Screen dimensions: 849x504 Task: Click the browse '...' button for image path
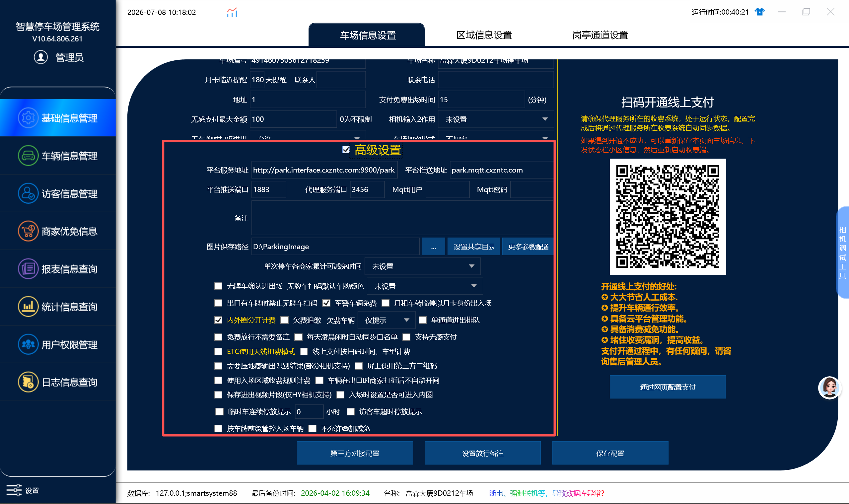click(433, 247)
